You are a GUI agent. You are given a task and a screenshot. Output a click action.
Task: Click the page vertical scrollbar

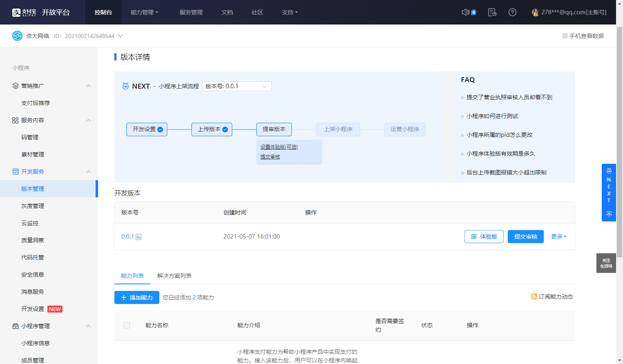(619, 143)
